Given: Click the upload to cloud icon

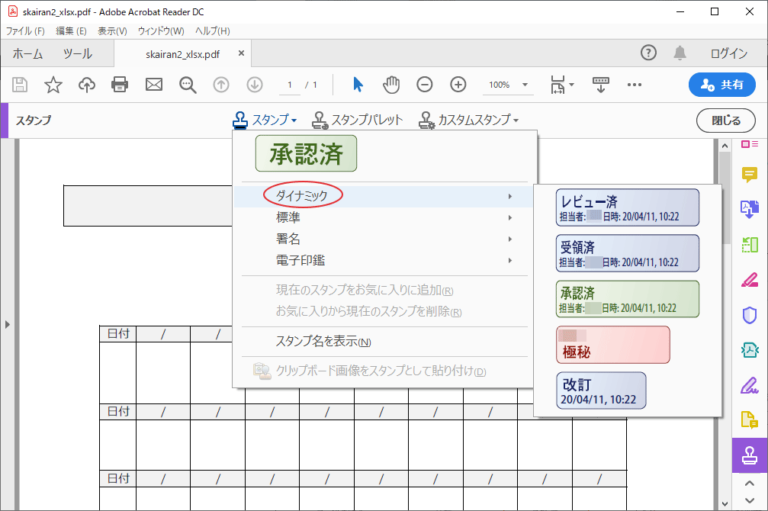Looking at the screenshot, I should point(87,85).
